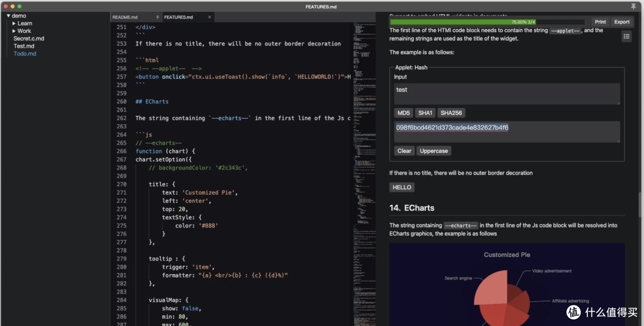Click the pin window icon in title bar
The height and width of the screenshot is (326, 644).
coord(633,6)
